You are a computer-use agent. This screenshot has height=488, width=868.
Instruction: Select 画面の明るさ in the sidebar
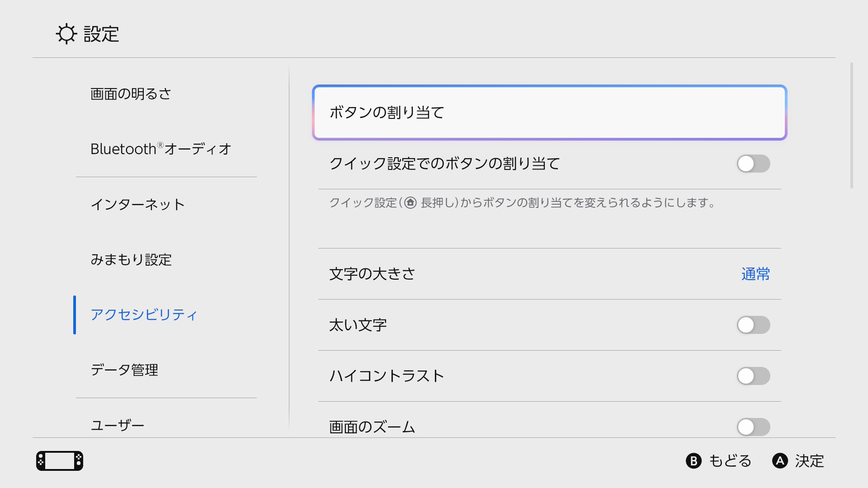point(131,94)
